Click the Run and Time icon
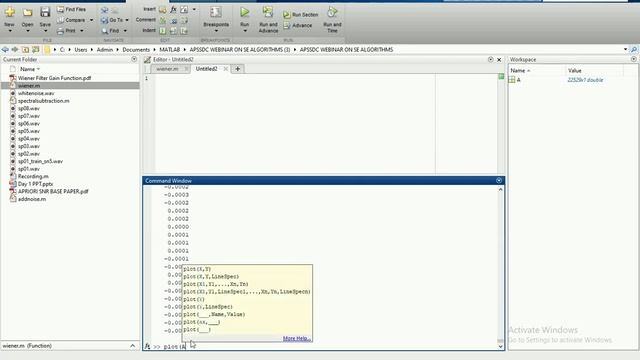The height and width of the screenshot is (360, 640). pyautogui.click(x=332, y=12)
